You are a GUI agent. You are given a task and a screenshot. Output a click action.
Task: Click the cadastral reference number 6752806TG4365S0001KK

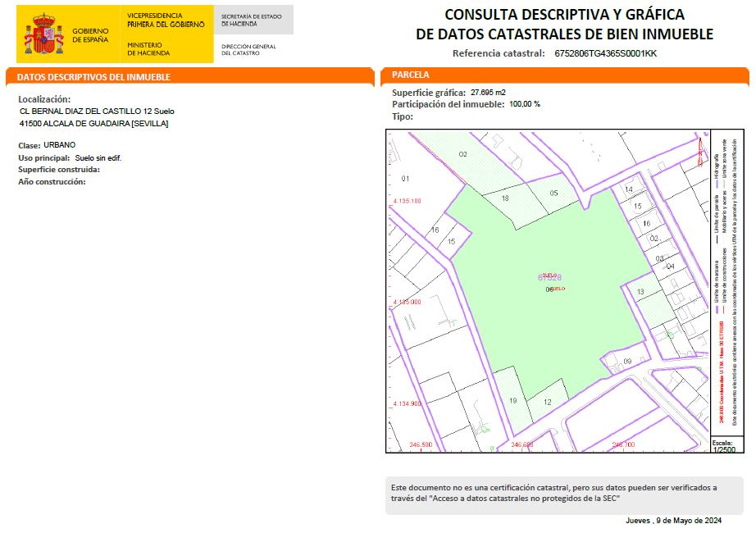coord(606,54)
